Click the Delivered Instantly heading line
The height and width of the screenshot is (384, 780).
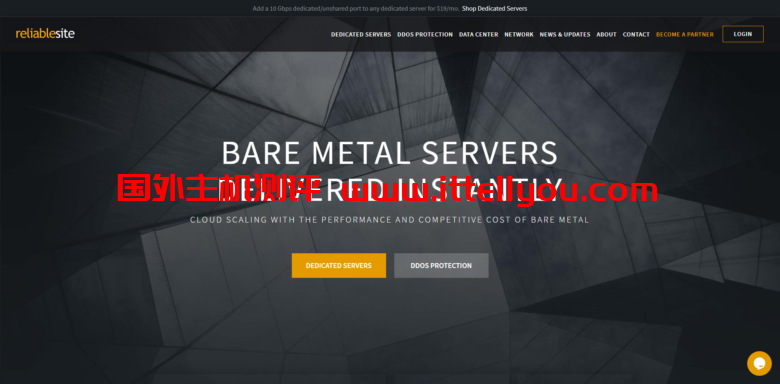(390, 189)
